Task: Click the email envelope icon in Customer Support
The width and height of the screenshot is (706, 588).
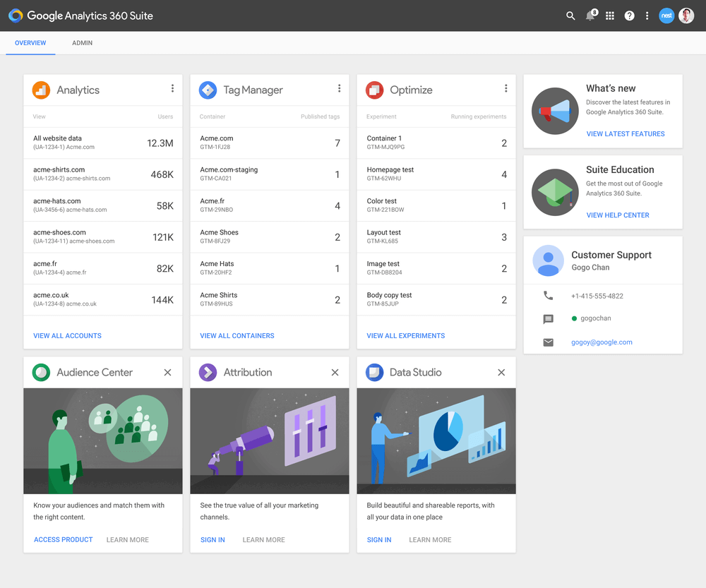Action: (548, 342)
